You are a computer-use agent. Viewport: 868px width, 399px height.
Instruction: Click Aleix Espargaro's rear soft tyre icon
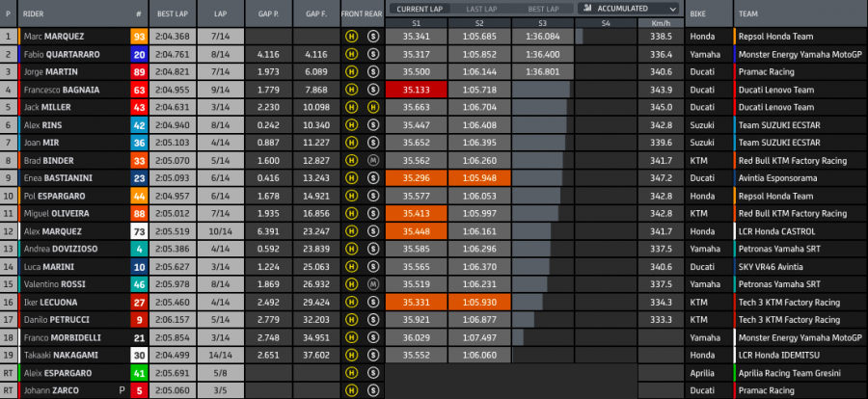click(372, 373)
